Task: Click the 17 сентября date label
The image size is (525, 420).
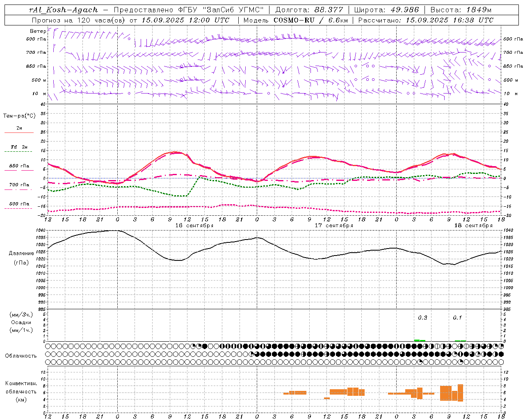Action: [334, 226]
